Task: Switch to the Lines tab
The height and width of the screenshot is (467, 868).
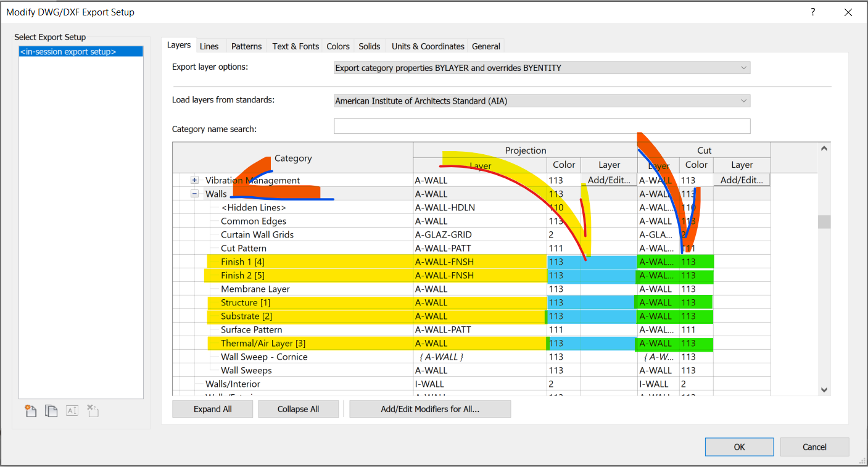Action: coord(210,45)
